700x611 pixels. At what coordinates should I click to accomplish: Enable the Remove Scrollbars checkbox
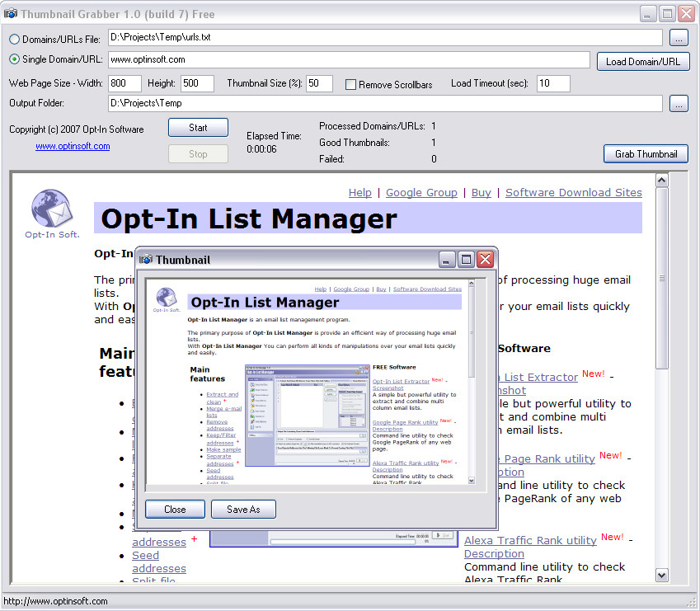coord(351,84)
